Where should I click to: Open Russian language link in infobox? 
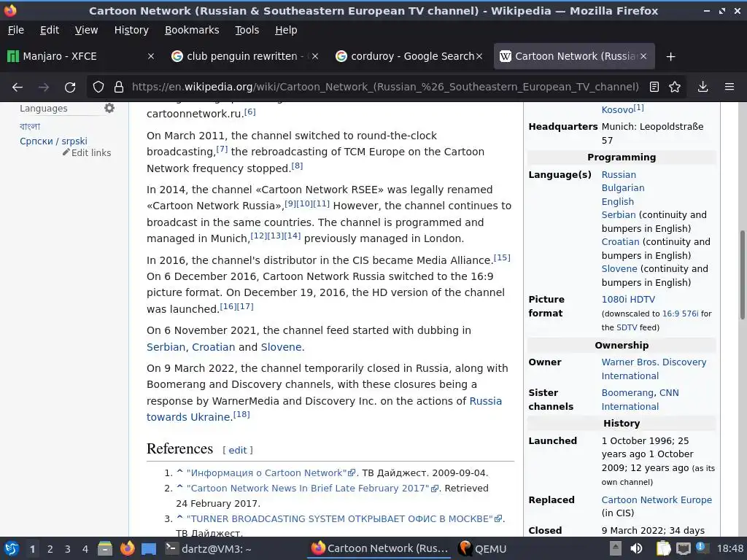(619, 175)
